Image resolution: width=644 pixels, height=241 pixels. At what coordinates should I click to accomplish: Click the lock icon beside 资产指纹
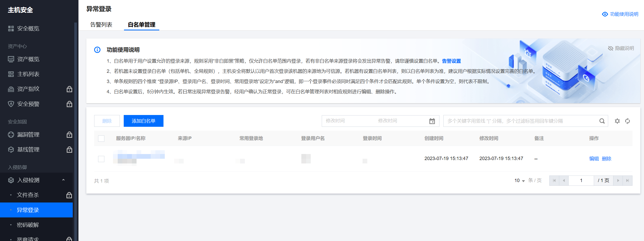pos(69,89)
